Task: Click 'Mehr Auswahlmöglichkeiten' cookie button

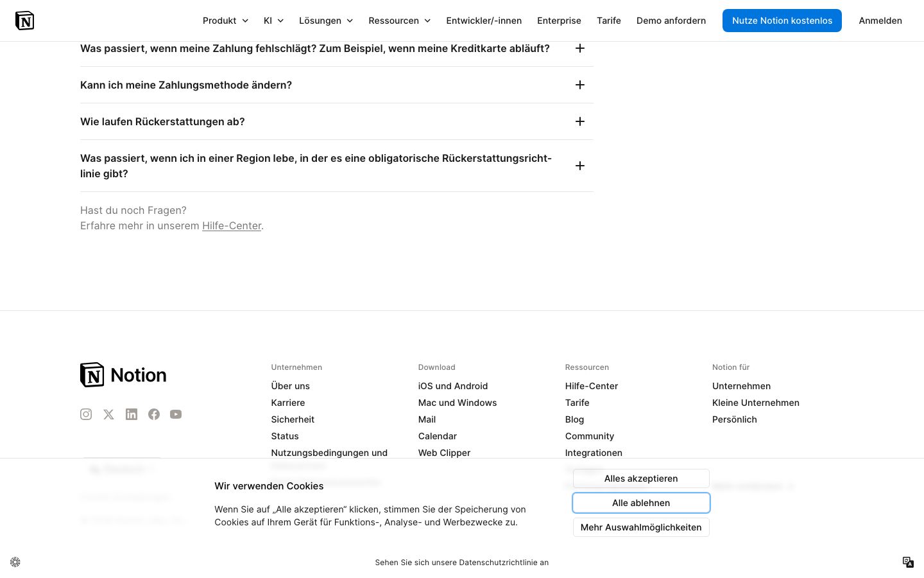Action: pyautogui.click(x=641, y=527)
